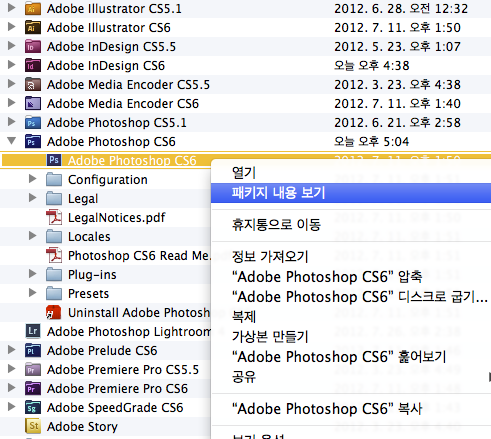Click the Locales folder icon
This screenshot has width=491, height=439.
click(54, 236)
